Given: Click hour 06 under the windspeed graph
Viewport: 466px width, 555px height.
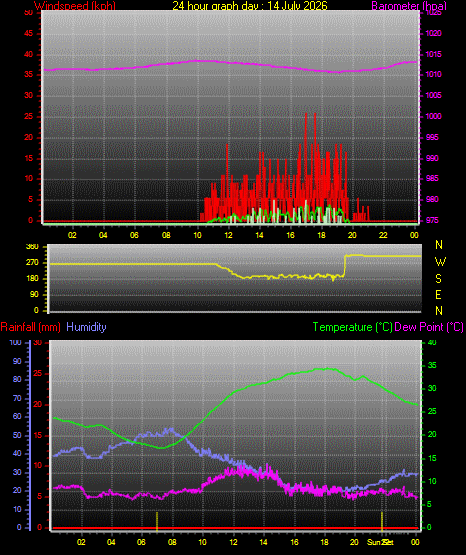Looking at the screenshot, I should pos(134,235).
